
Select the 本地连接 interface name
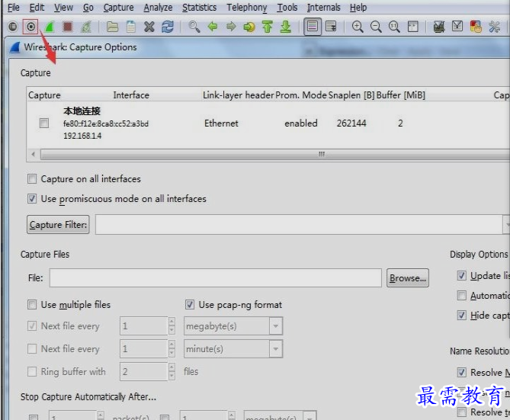point(82,111)
